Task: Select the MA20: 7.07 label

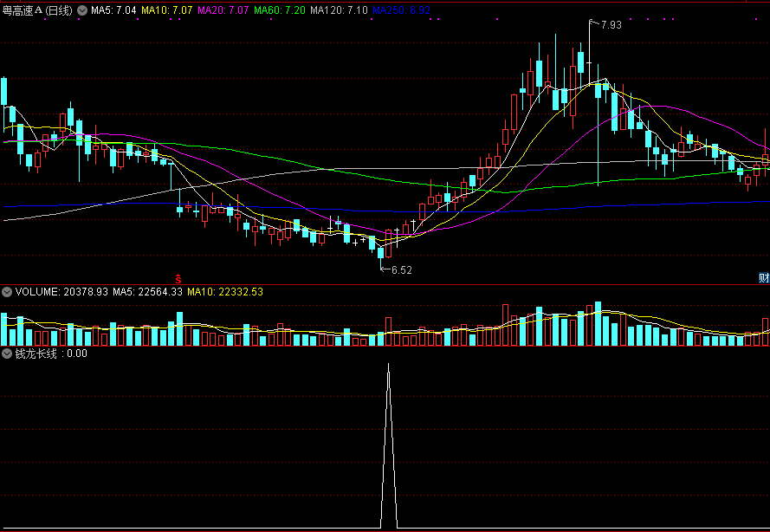Action: pos(223,10)
